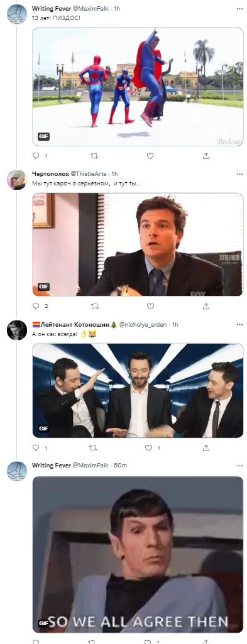Reply to the superheroes dancing GIF tweet
247x644 pixels.
click(x=36, y=156)
